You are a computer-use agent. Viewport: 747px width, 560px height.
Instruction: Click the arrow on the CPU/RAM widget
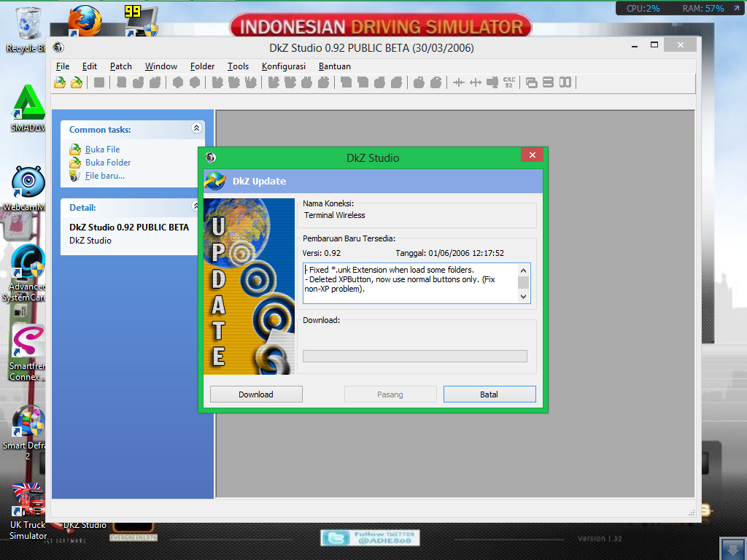737,9
